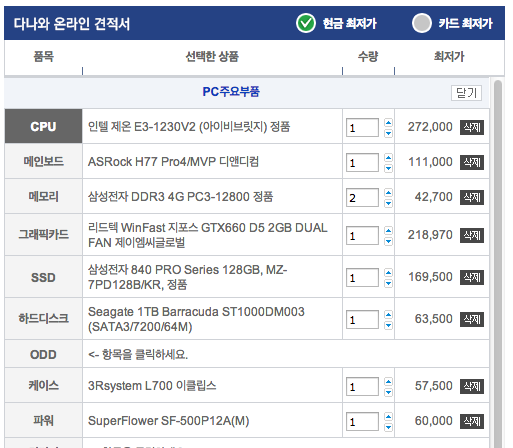Delete the 하드디스크 item with 삭제
Viewport: 513px width, 448px height.
coord(472,319)
